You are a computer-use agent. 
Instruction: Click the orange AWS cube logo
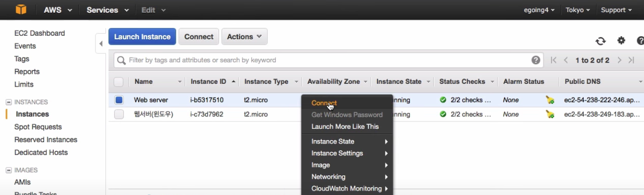pyautogui.click(x=21, y=9)
